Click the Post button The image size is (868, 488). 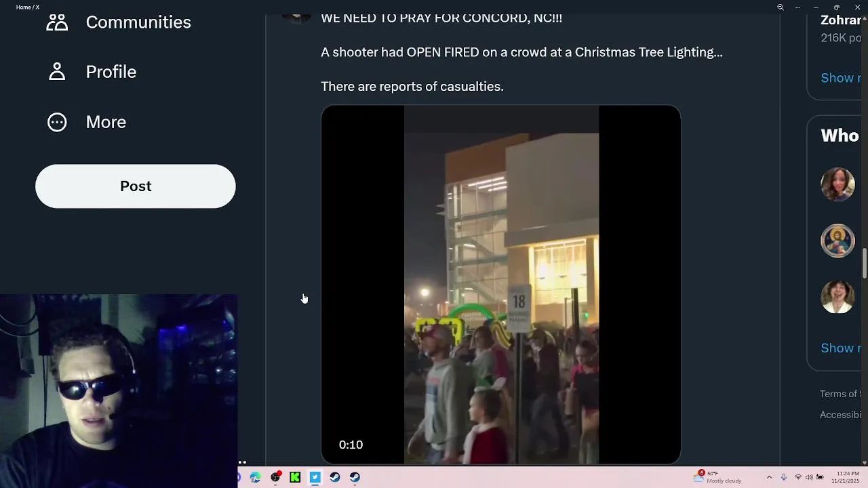coord(136,186)
